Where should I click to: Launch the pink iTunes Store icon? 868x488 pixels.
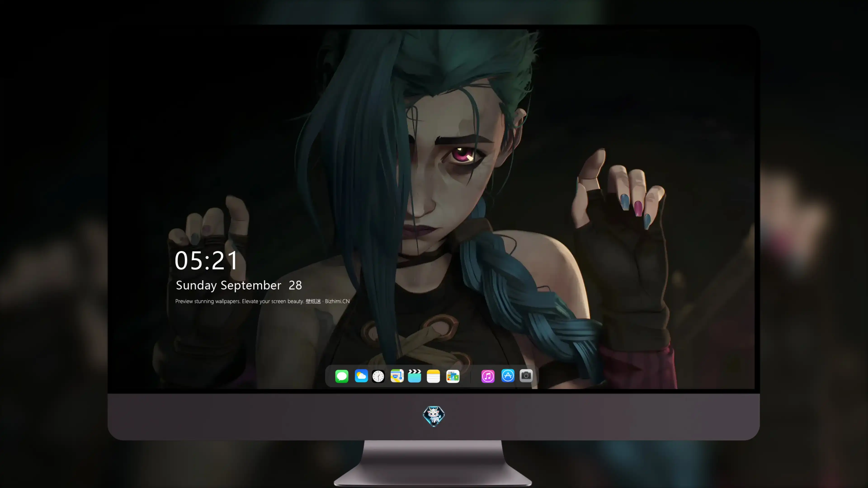(488, 376)
